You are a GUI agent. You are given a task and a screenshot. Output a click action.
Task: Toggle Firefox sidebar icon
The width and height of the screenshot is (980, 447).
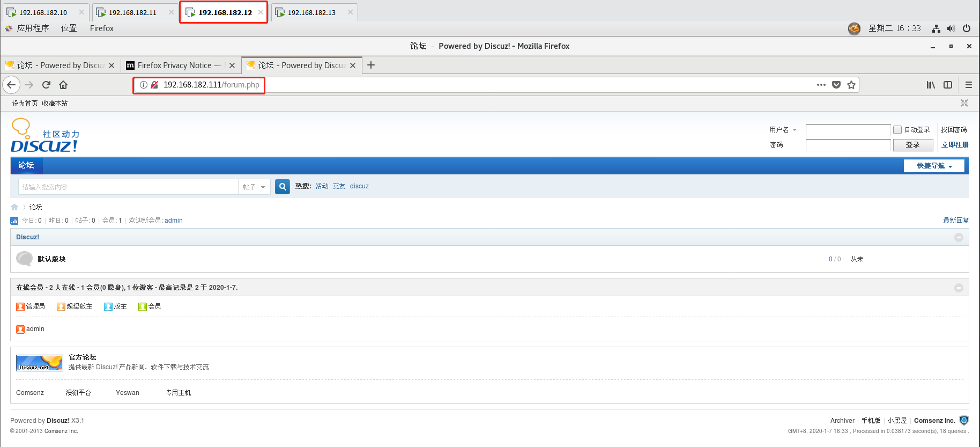point(948,85)
